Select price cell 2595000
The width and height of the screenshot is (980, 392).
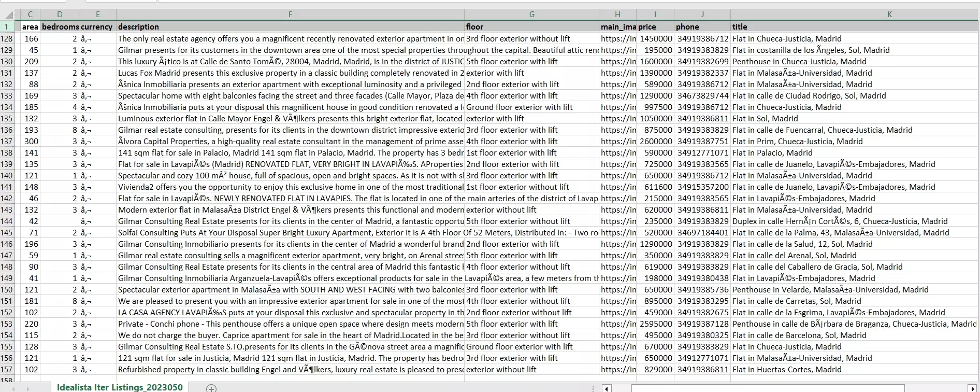coord(655,324)
